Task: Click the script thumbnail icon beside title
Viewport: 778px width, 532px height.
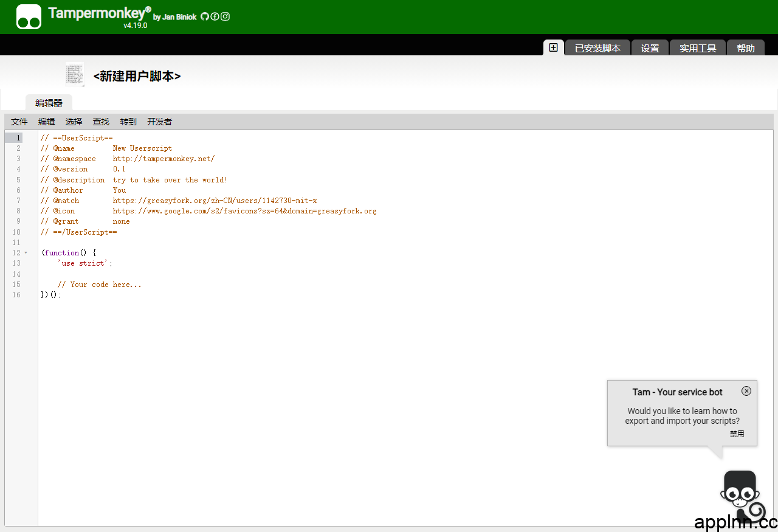Action: point(75,74)
